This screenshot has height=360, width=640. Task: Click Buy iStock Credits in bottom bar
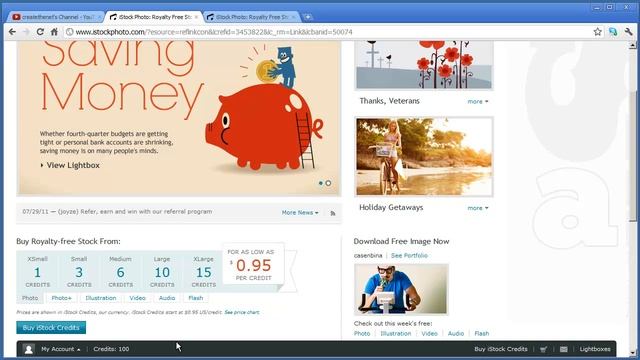[501, 349]
